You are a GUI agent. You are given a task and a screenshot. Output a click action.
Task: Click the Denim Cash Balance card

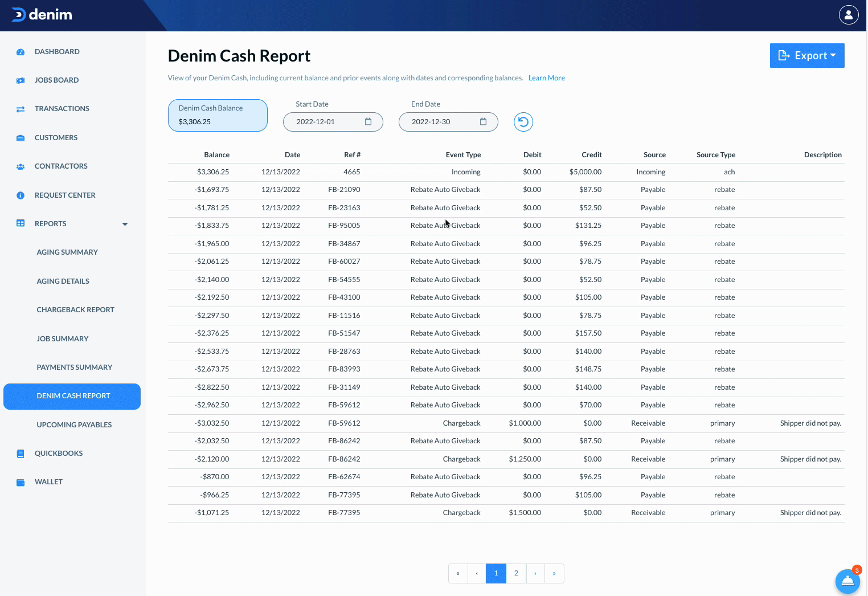(218, 115)
